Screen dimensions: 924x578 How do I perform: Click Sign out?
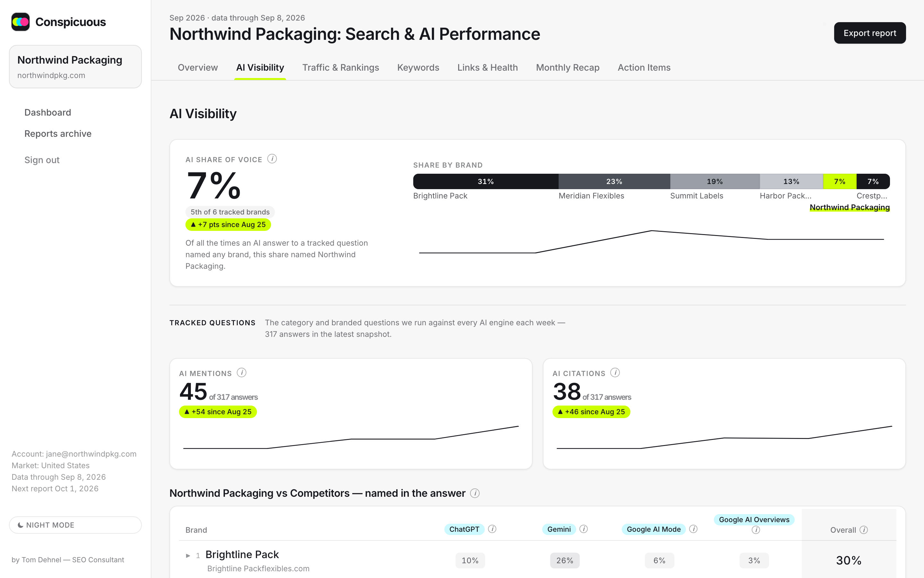click(x=42, y=160)
